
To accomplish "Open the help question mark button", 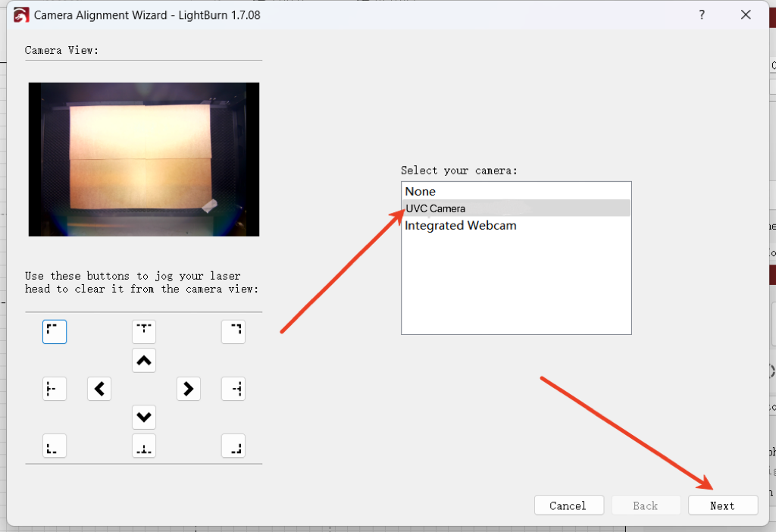I will [702, 15].
